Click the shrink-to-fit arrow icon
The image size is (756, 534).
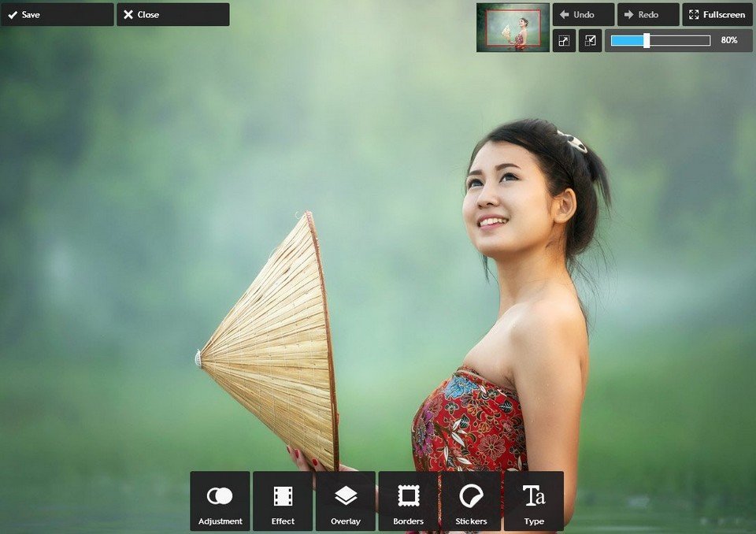pos(590,41)
